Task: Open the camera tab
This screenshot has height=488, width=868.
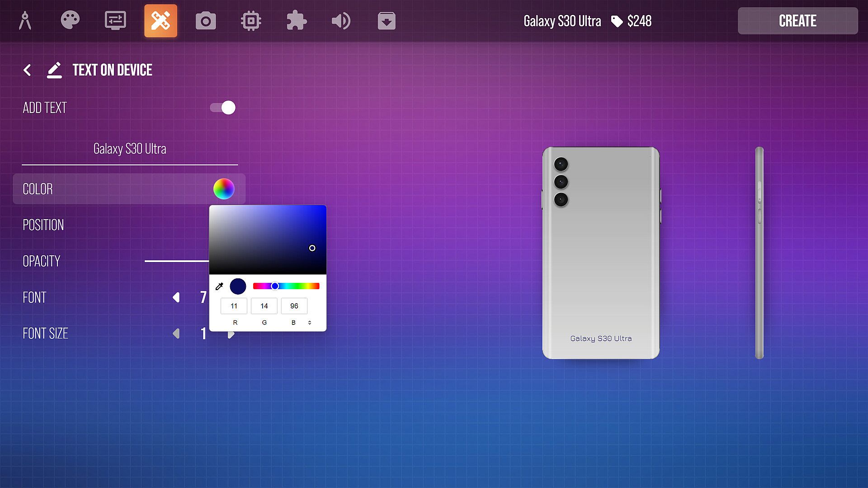Action: point(206,21)
